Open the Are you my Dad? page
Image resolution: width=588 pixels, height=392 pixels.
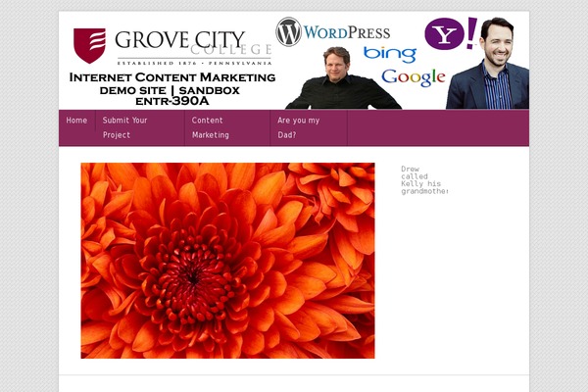click(x=309, y=127)
